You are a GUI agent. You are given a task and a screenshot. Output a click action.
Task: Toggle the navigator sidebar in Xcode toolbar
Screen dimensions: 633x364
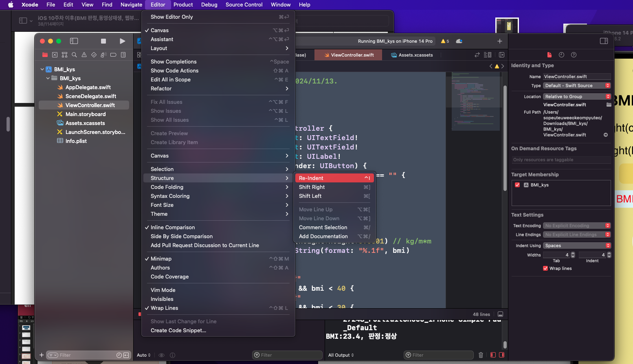point(74,41)
